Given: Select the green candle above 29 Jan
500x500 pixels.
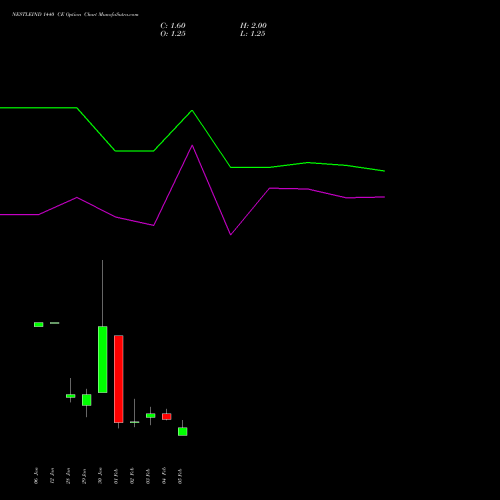Looking at the screenshot, I should coord(87,400).
